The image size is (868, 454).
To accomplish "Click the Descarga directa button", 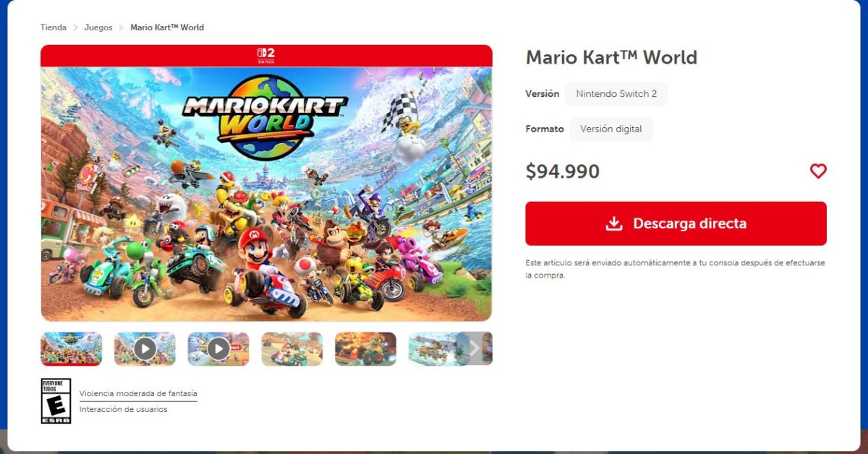I will coord(676,223).
